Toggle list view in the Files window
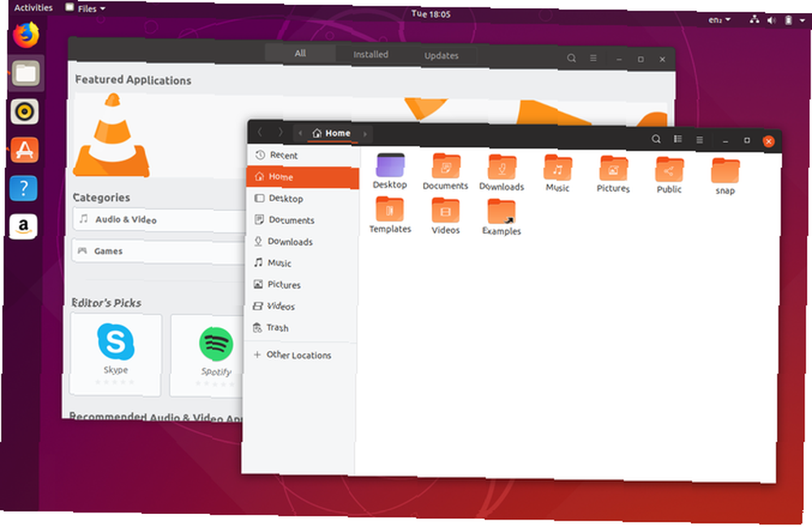This screenshot has width=812, height=527. pyautogui.click(x=677, y=139)
